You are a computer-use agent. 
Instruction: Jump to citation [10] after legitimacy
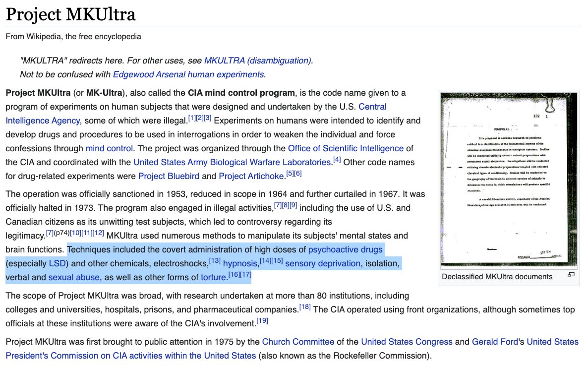tap(75, 233)
